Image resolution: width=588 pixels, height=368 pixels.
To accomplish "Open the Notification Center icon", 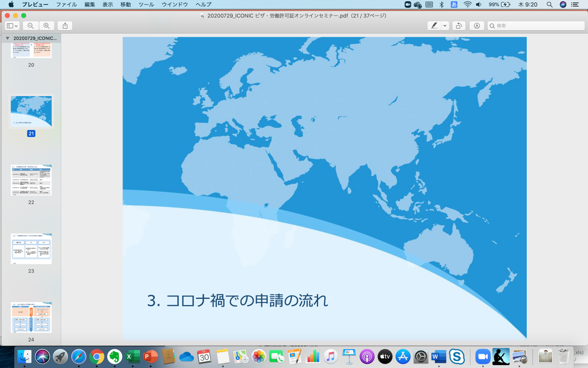I will click(575, 4).
